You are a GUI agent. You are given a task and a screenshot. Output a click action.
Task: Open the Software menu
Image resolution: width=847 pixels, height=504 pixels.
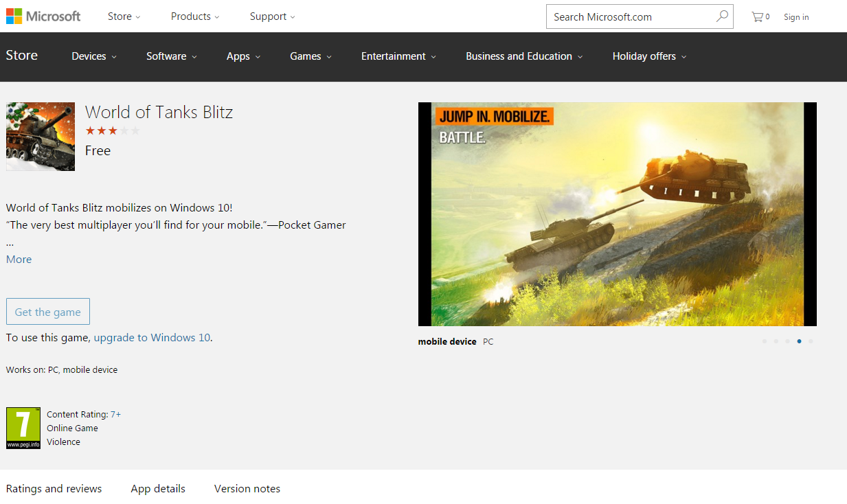[x=172, y=56]
